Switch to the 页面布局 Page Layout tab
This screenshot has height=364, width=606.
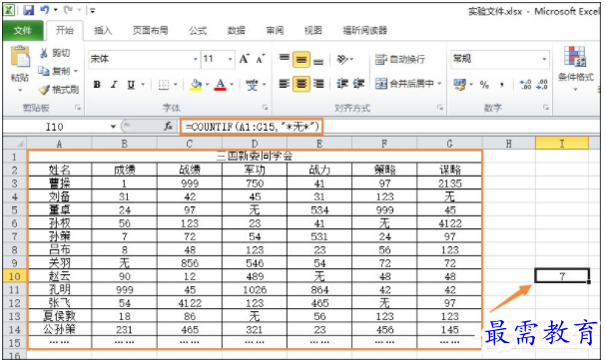tap(151, 31)
